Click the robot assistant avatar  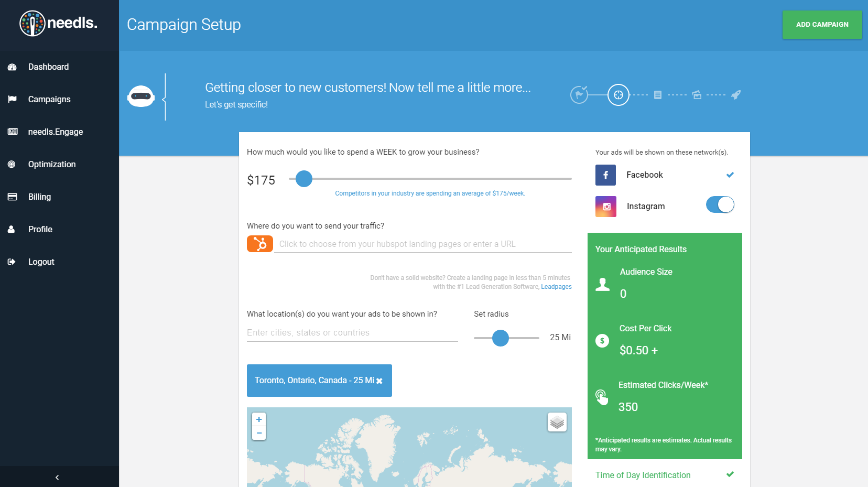click(x=141, y=96)
